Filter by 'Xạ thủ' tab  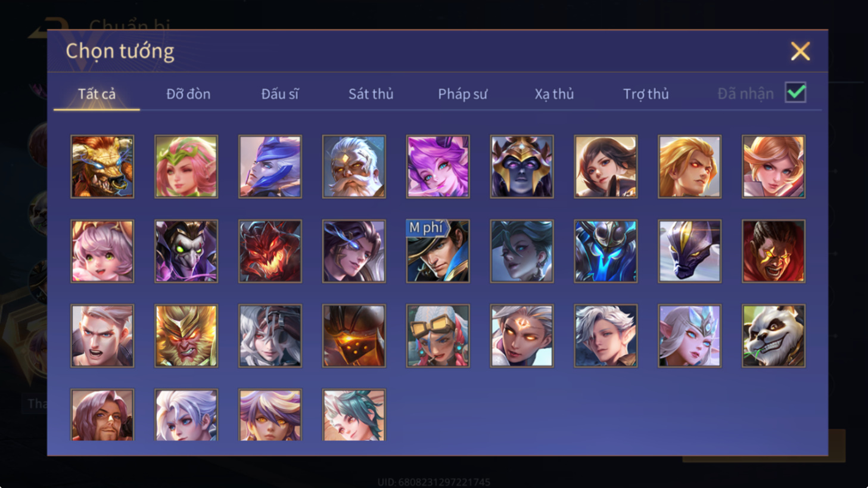pos(554,94)
